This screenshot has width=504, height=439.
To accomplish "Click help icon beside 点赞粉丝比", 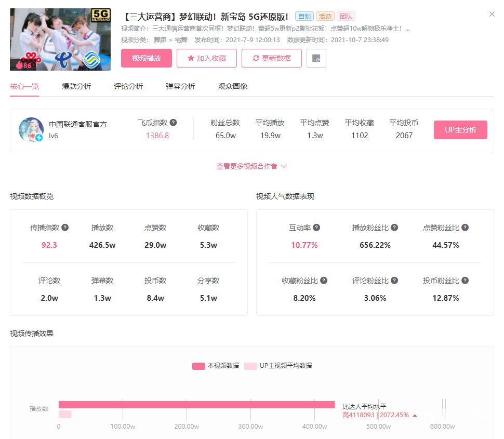I will 465,228.
